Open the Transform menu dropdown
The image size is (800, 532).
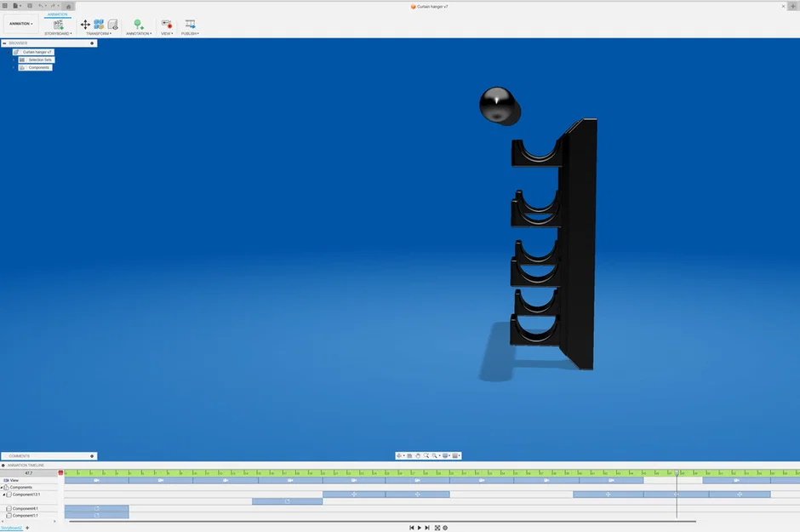pyautogui.click(x=99, y=34)
